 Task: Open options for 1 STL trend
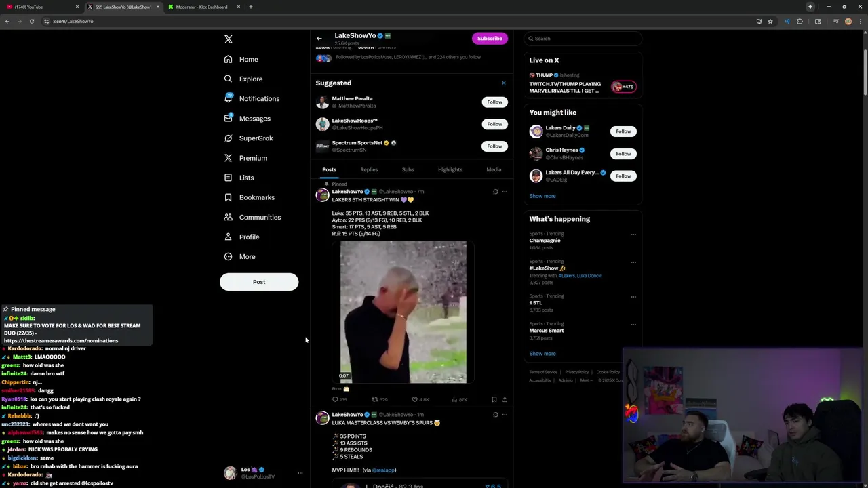633,297
